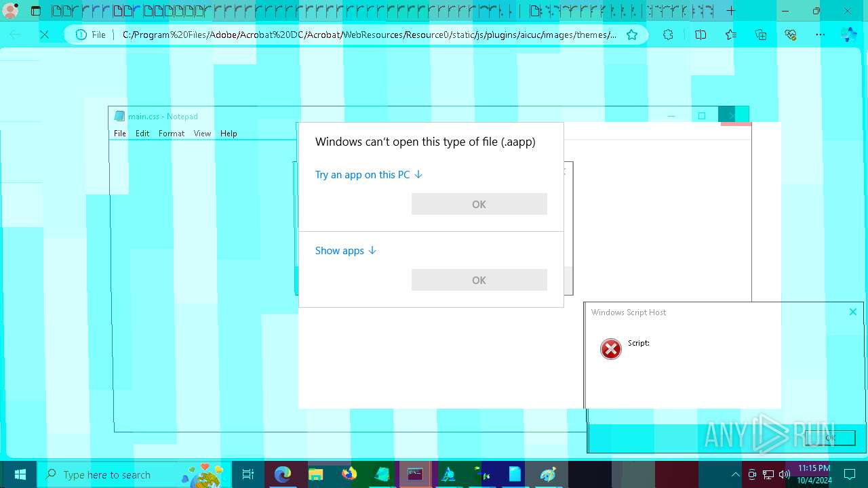Open Edge favorites list icon
Viewport: 868px width, 488px height.
pyautogui.click(x=730, y=35)
